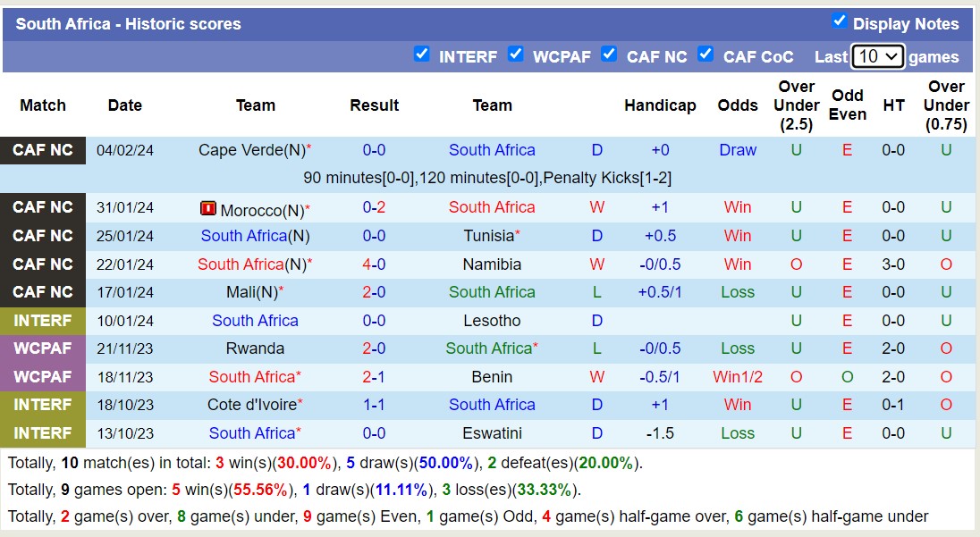Screen dimensions: 980x537
Task: Click the 4-0 result against Namibia
Action: 374,264
